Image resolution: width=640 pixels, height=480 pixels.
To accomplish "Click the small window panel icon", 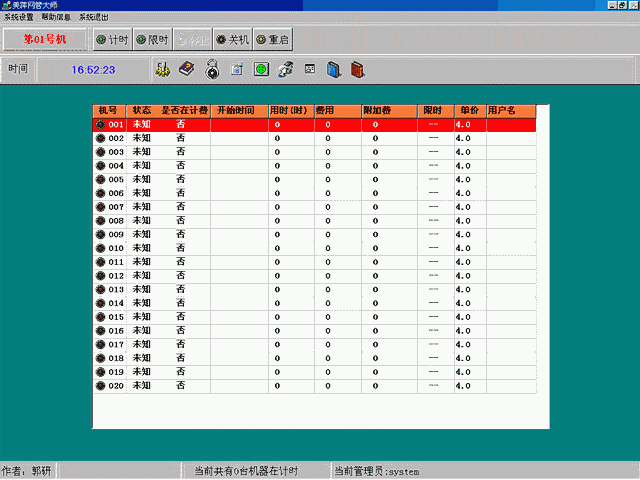I will point(310,70).
